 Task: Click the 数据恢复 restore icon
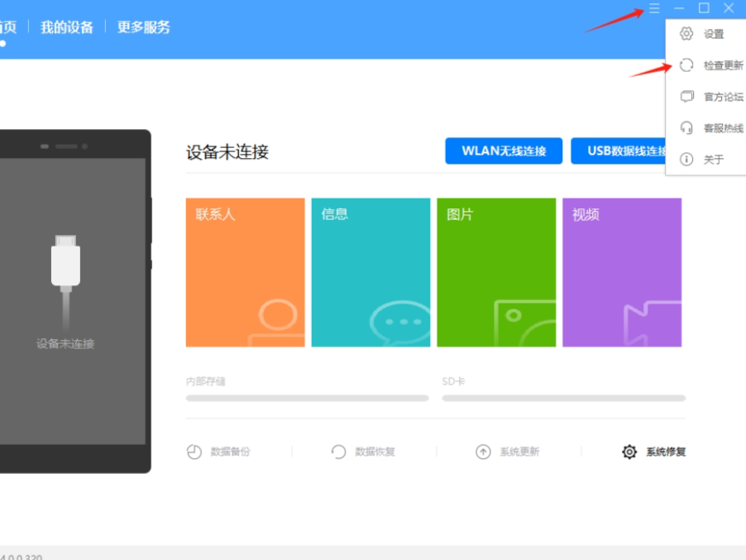(x=338, y=452)
